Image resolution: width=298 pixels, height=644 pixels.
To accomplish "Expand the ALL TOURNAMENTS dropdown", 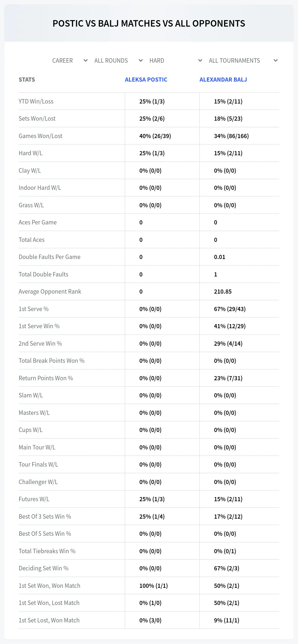I will pyautogui.click(x=243, y=61).
